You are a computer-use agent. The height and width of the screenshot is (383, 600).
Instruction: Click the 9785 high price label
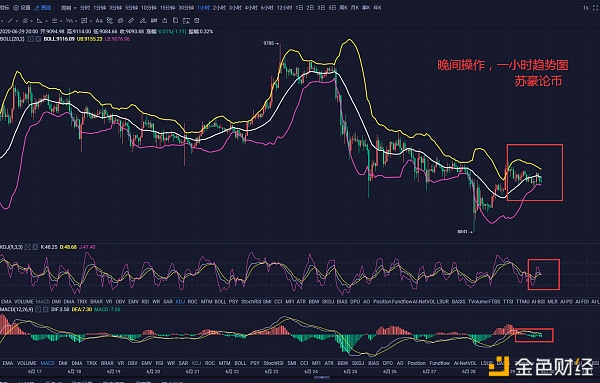tap(269, 43)
